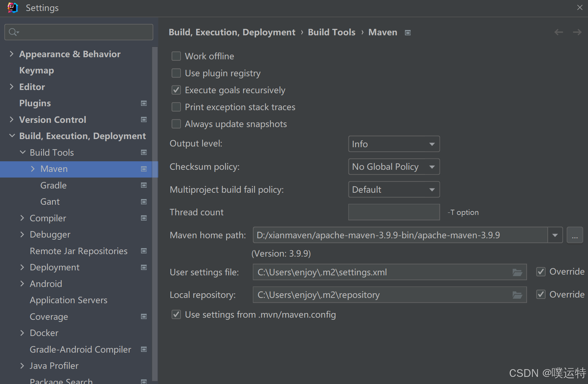Open the Maven home path dropdown arrow
The height and width of the screenshot is (384, 588).
coord(555,235)
